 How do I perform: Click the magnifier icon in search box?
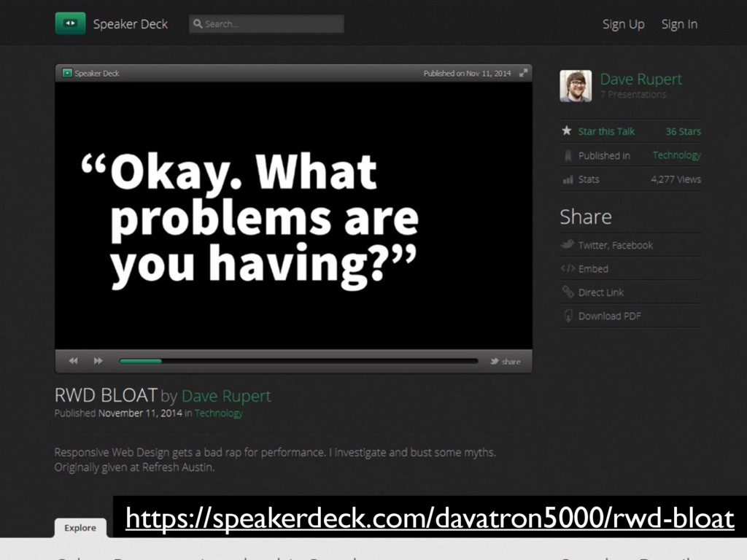[198, 23]
